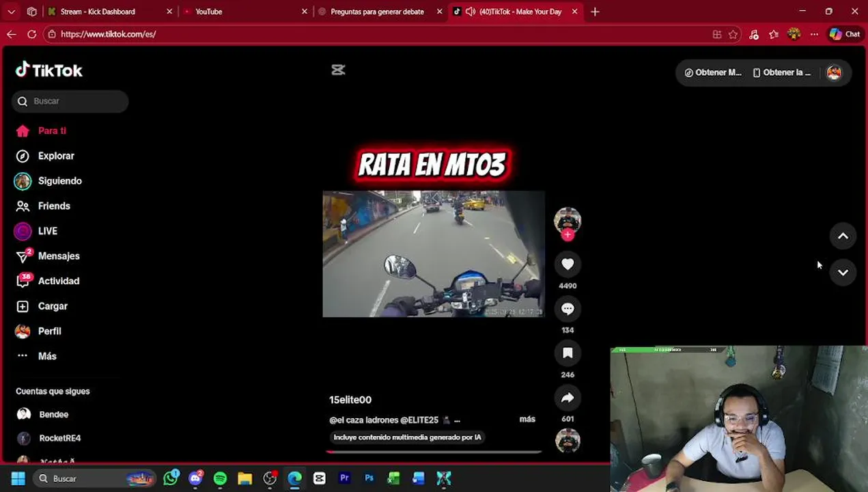Viewport: 868px width, 492px height.
Task: Open Photoshop from the taskbar
Action: point(369,478)
